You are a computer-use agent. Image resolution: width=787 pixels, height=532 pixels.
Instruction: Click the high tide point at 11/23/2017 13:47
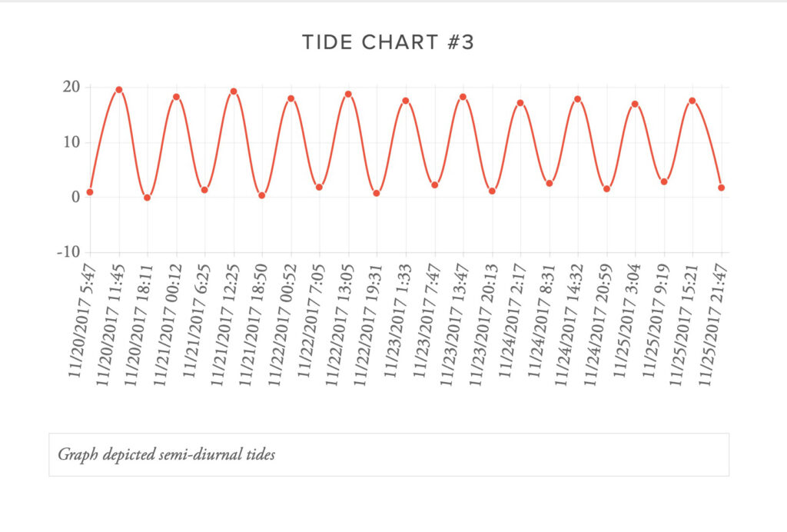pyautogui.click(x=463, y=97)
